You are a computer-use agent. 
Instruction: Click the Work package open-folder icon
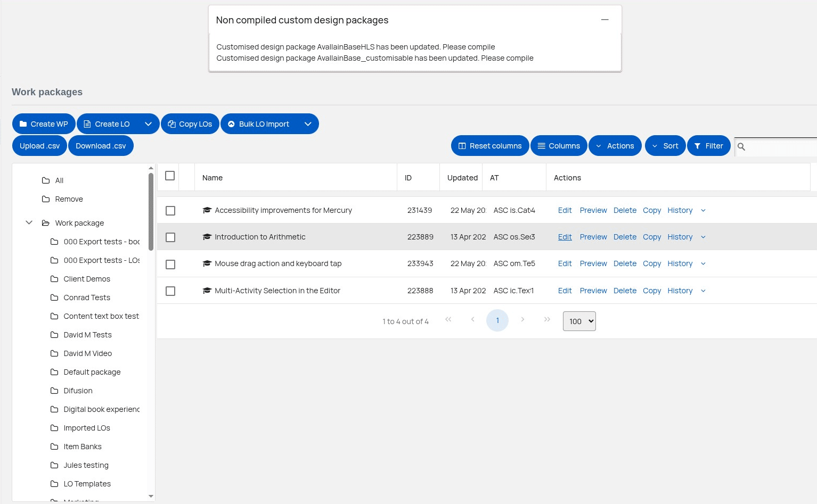[x=46, y=223]
